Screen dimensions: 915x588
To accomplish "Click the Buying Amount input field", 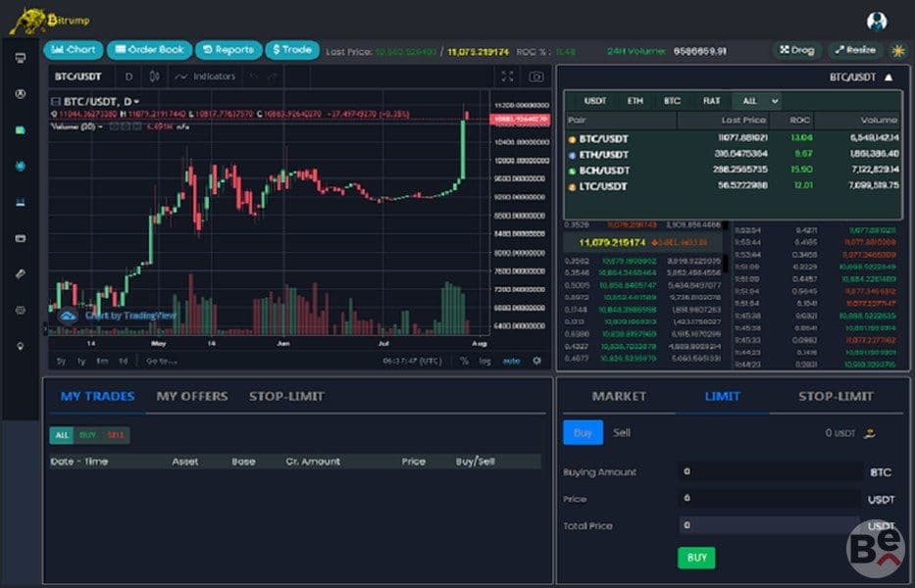I will [770, 471].
